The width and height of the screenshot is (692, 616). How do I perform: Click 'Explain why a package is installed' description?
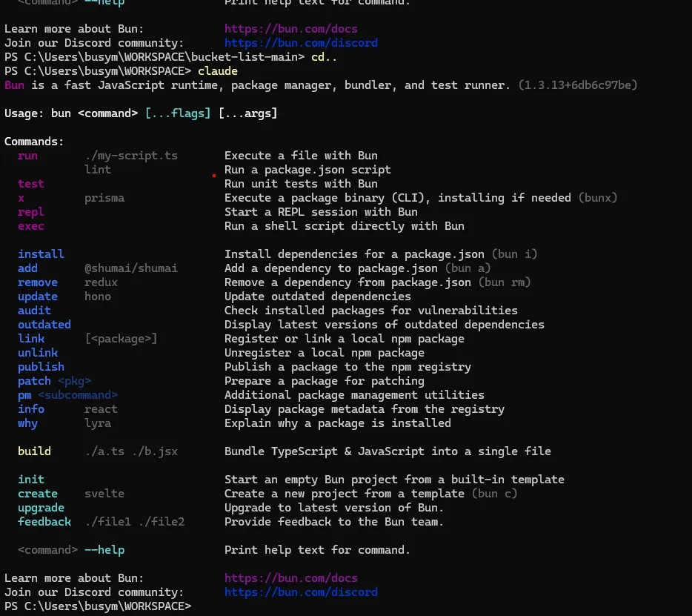click(x=338, y=423)
